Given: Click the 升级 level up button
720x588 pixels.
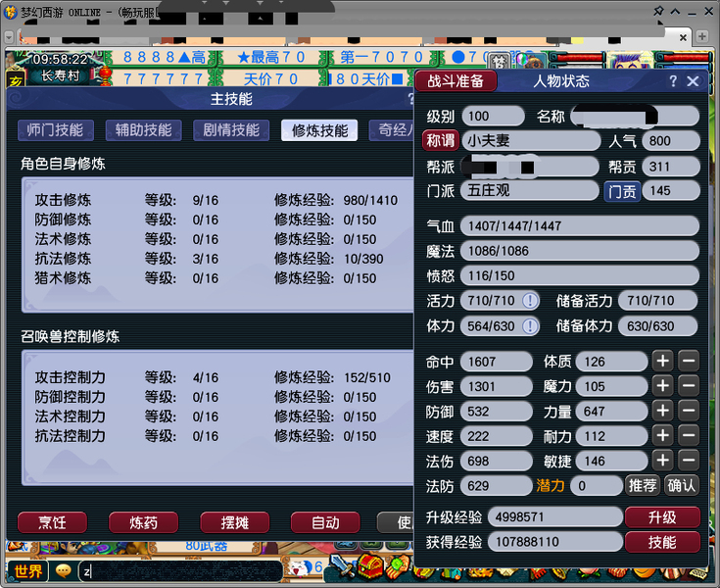Looking at the screenshot, I should pos(662,517).
